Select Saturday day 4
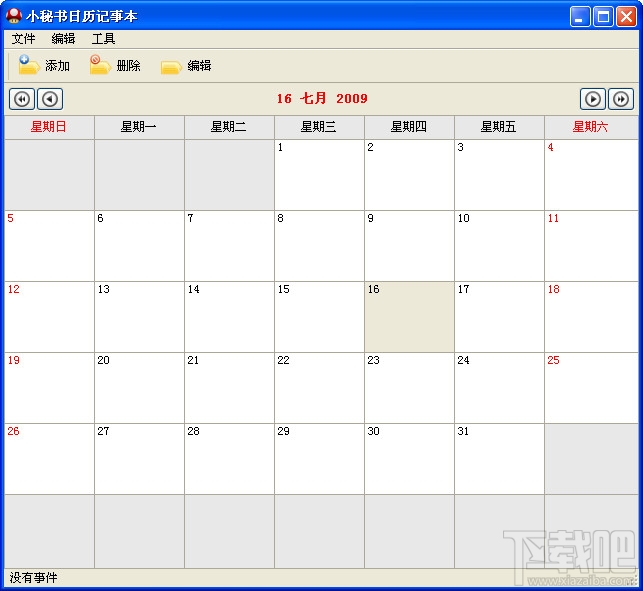 [591, 175]
